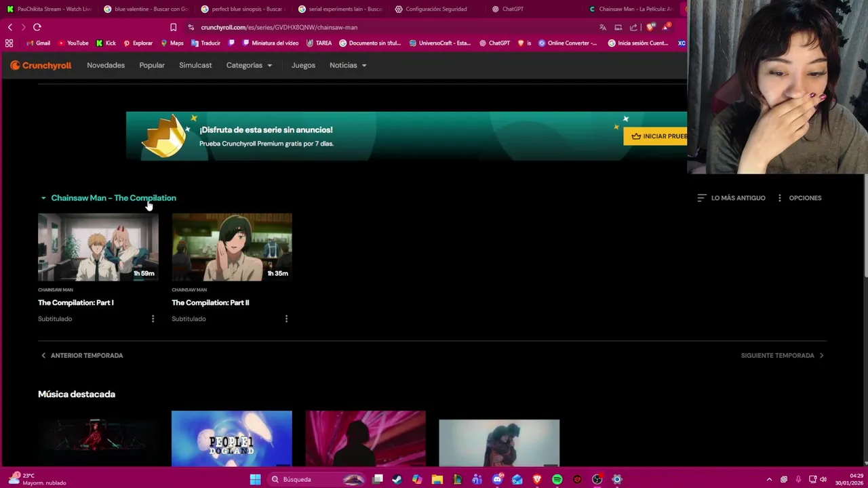Open the TAREA bookmark
The width and height of the screenshot is (868, 488).
point(319,43)
